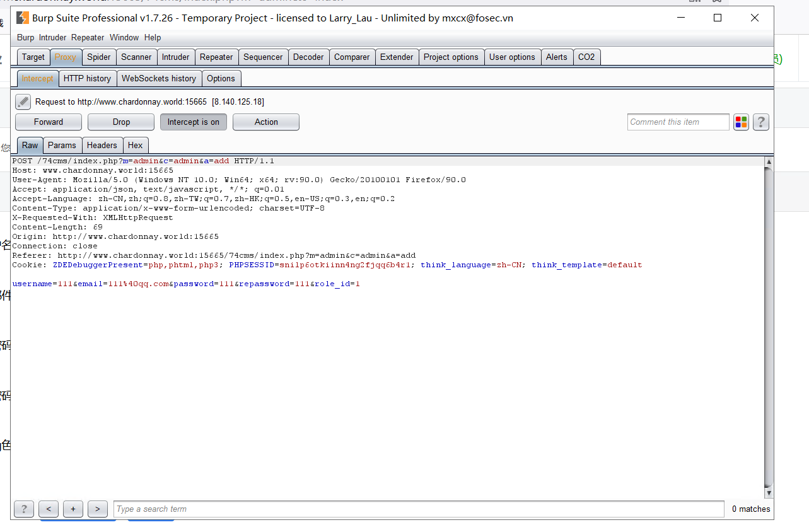Click the help question mark beside comment field
The height and width of the screenshot is (532, 809).
coord(761,122)
